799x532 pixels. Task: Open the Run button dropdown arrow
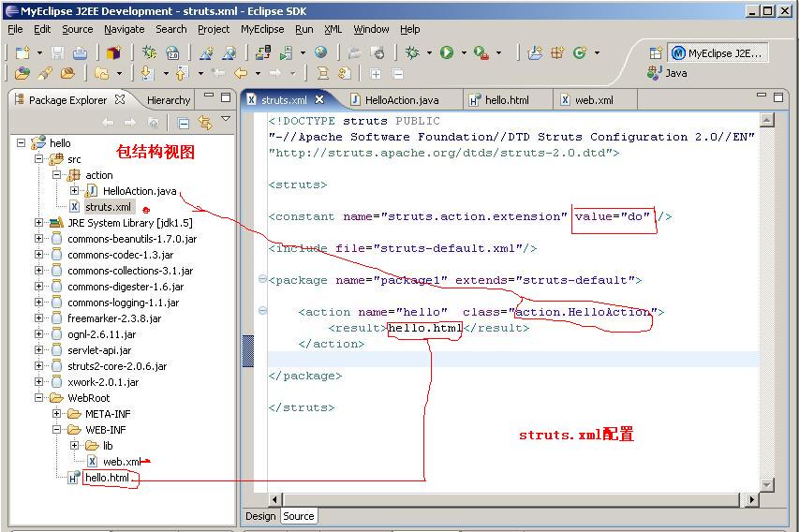(463, 53)
